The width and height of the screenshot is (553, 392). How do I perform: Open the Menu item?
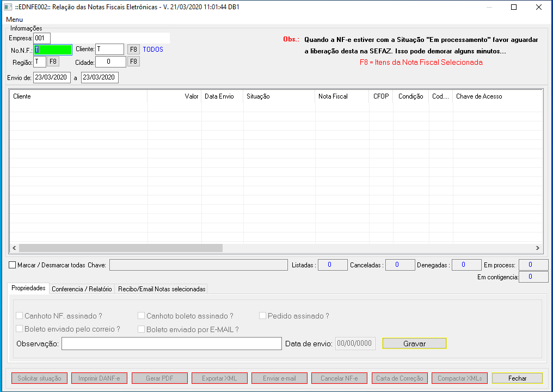14,19
